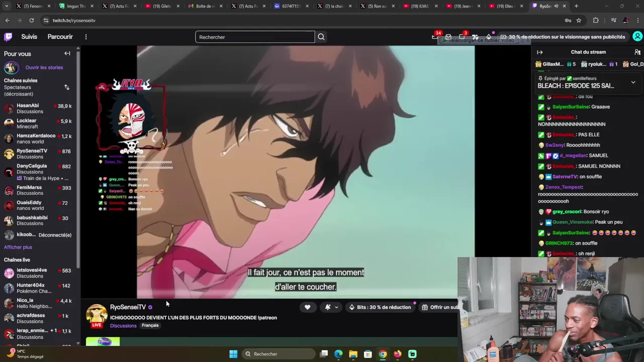Reload the page in Chrome
This screenshot has width=644, height=362.
31,21
